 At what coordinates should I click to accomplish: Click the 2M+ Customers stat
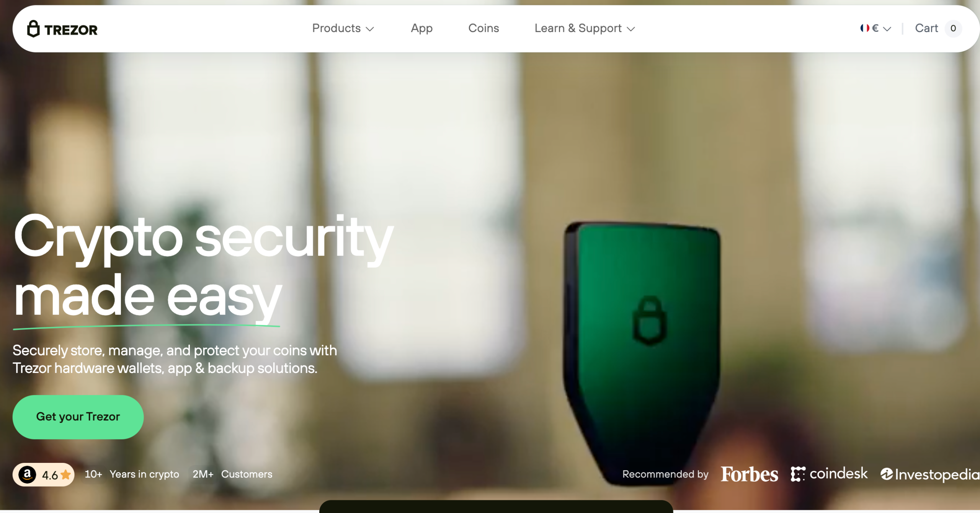click(x=232, y=474)
